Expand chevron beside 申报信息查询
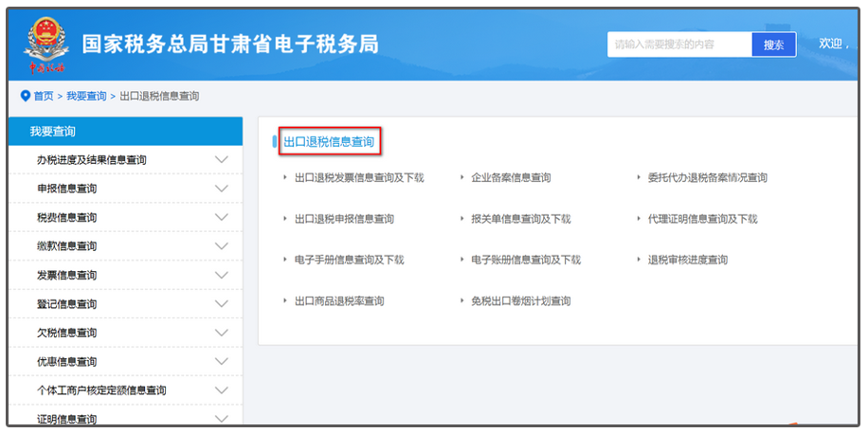 click(222, 189)
